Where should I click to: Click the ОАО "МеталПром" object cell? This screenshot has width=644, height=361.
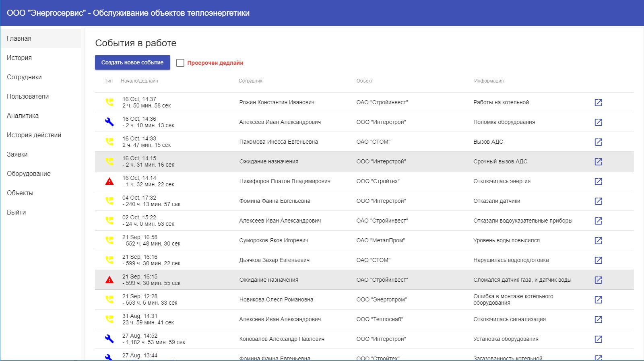coord(381,241)
